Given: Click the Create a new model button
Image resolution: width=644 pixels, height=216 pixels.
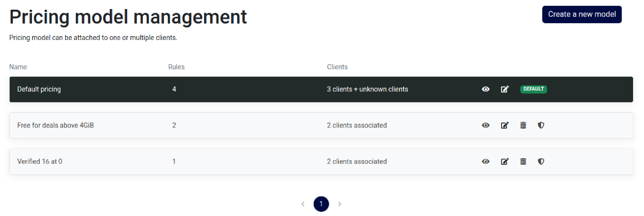Looking at the screenshot, I should 582,14.
